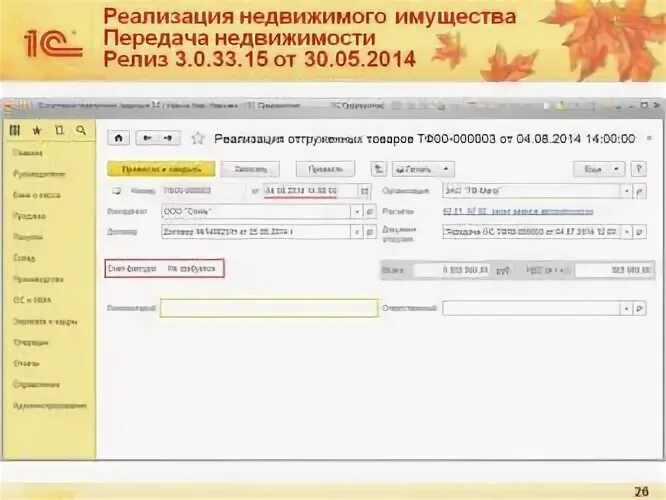Add document to favorites with the star
This screenshot has height=500, width=666.
[x=198, y=138]
